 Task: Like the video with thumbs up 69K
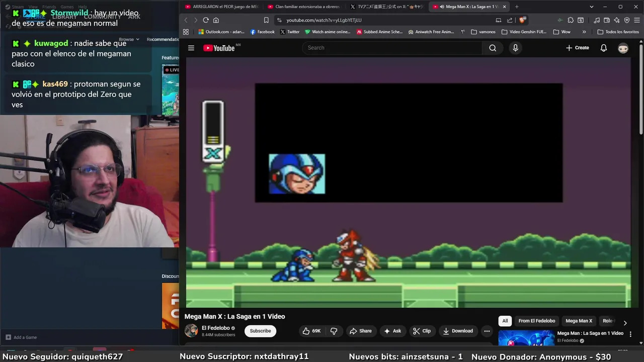[311, 331]
